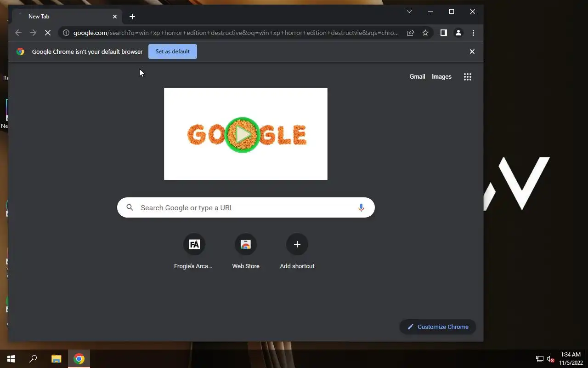Open Windows taskbar search
The height and width of the screenshot is (368, 588).
click(x=33, y=359)
